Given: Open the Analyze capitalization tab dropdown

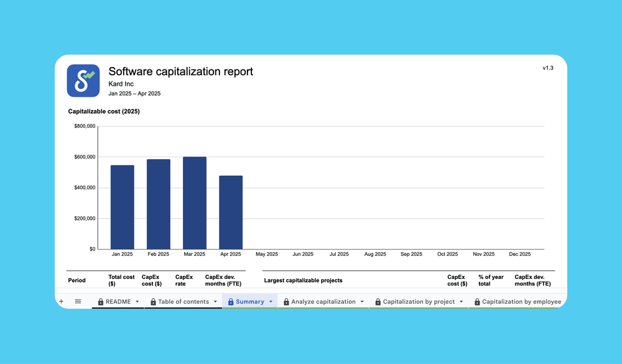Looking at the screenshot, I should tap(363, 301).
